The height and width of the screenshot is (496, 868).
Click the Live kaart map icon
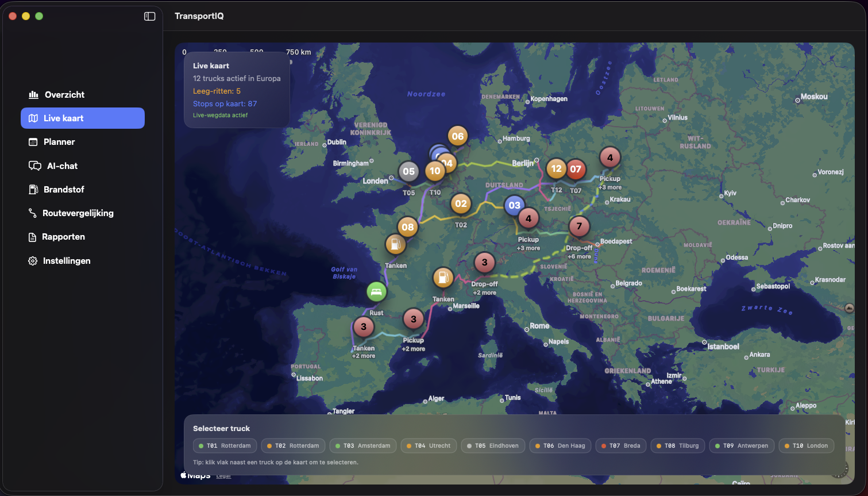32,118
